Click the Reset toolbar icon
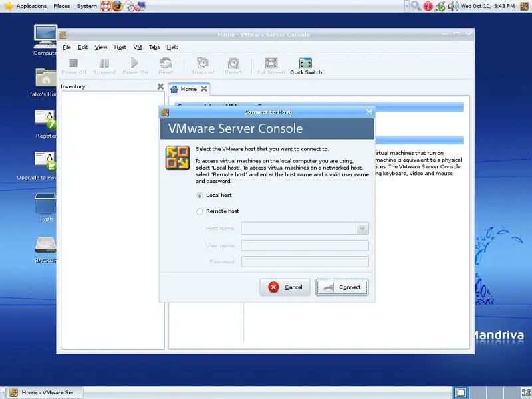 pos(166,63)
